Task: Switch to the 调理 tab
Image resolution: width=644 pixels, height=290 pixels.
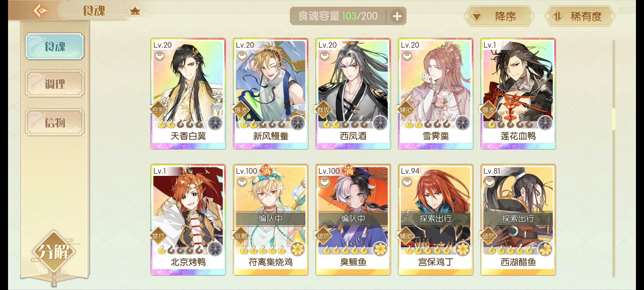Action: click(x=55, y=84)
